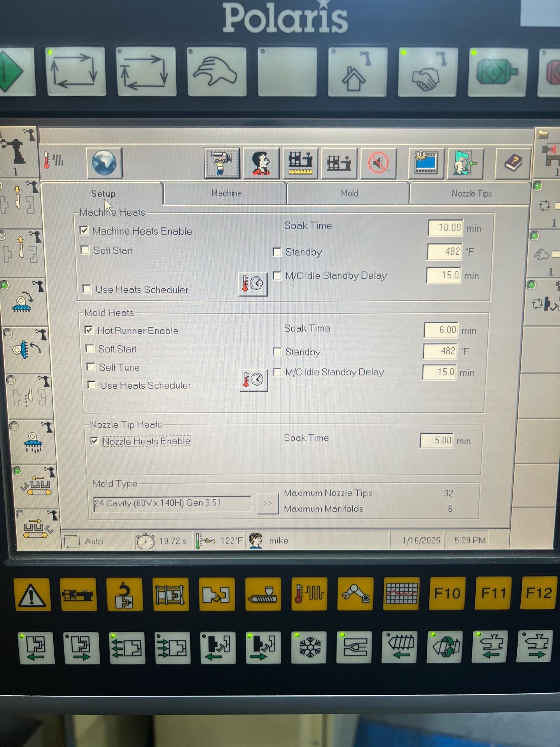560x747 pixels.
Task: Open the globe language icon
Action: (x=104, y=163)
